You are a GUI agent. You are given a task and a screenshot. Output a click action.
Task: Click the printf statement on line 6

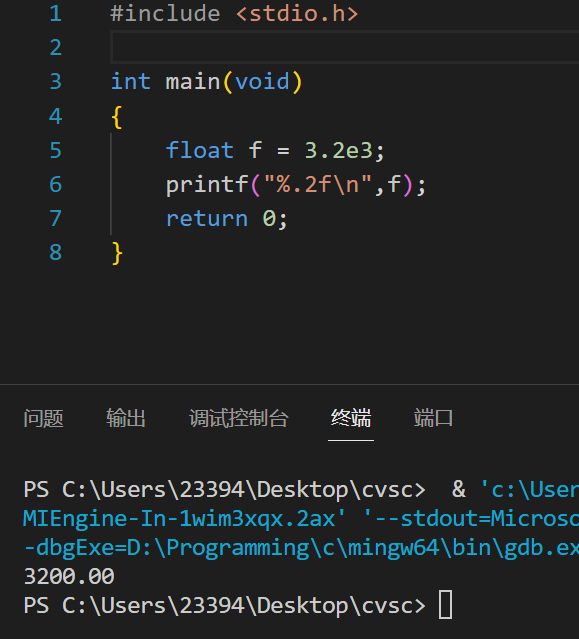click(x=296, y=185)
